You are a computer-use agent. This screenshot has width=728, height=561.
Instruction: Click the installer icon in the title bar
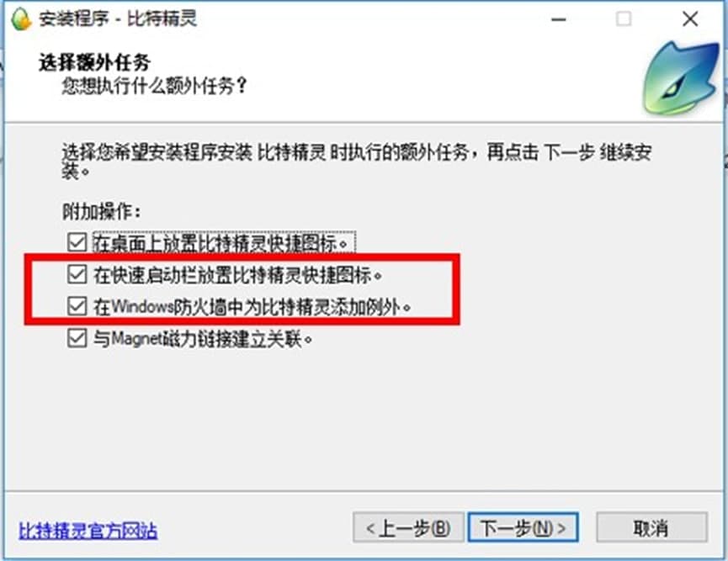(20, 19)
